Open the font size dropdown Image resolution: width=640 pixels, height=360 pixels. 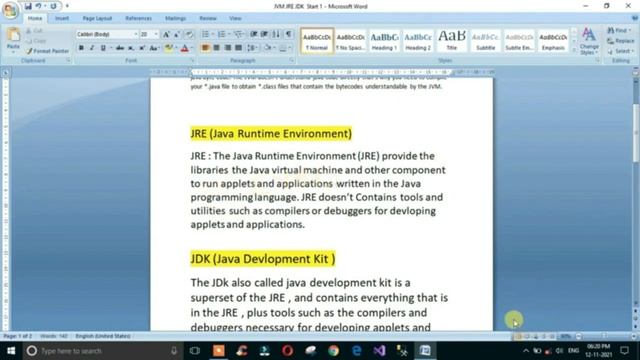(x=156, y=35)
